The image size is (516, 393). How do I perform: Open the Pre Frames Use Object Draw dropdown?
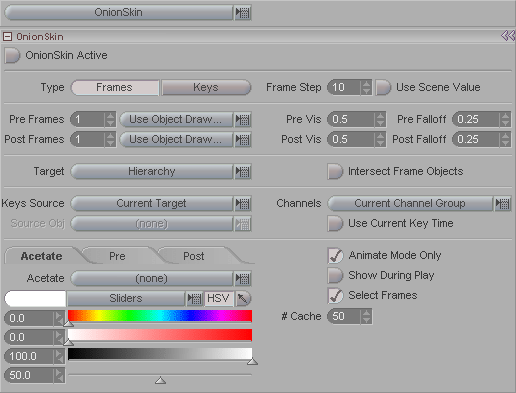[176, 119]
